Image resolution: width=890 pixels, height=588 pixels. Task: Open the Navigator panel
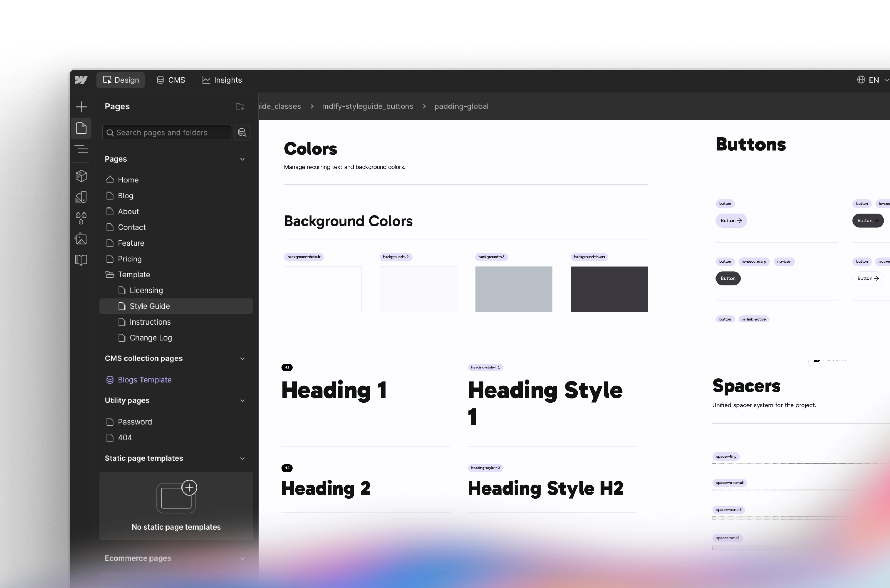[81, 149]
